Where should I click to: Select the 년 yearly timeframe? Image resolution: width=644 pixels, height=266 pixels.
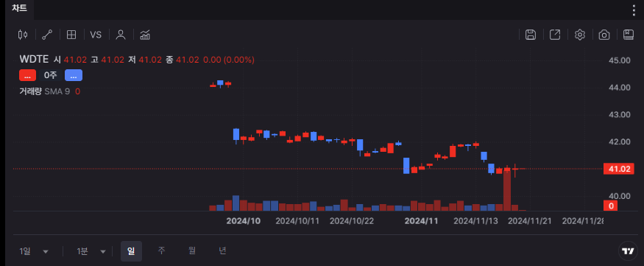click(222, 251)
